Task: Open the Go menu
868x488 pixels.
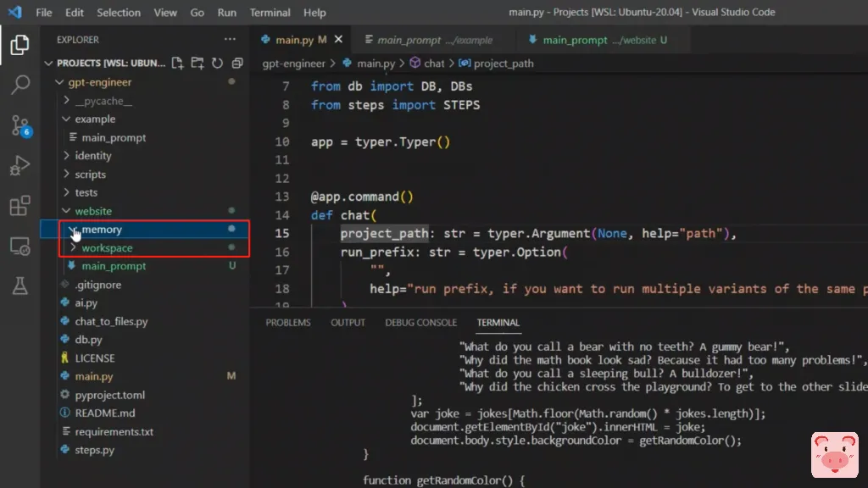Action: 197,12
